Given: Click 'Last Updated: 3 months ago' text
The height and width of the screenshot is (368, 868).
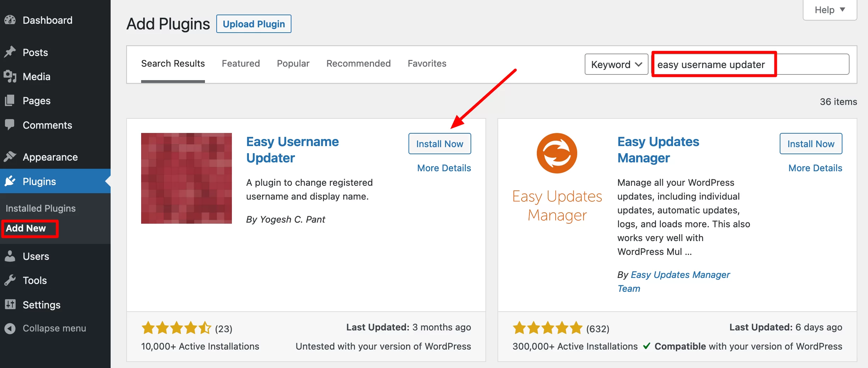Looking at the screenshot, I should click(408, 327).
